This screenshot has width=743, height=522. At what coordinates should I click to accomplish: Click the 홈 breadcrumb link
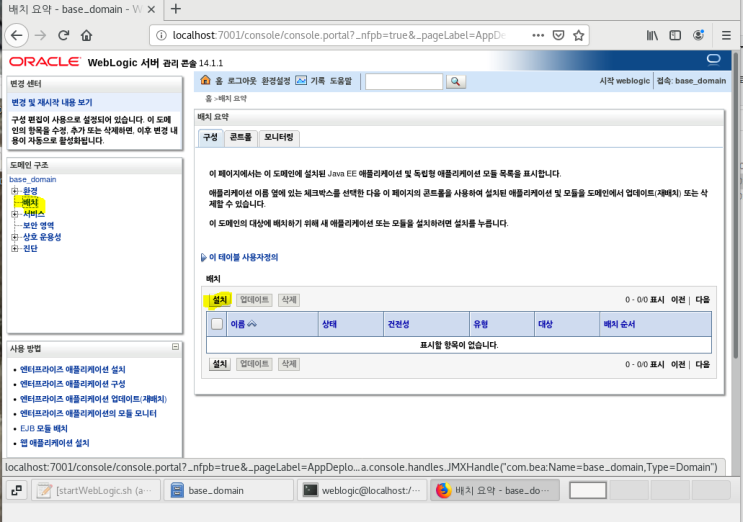[208, 99]
